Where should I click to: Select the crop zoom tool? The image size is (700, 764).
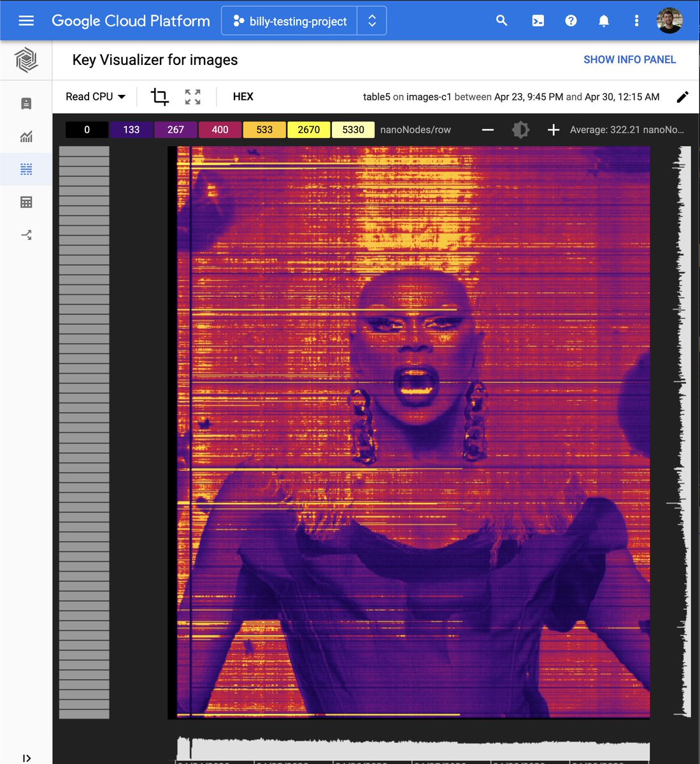coord(159,97)
